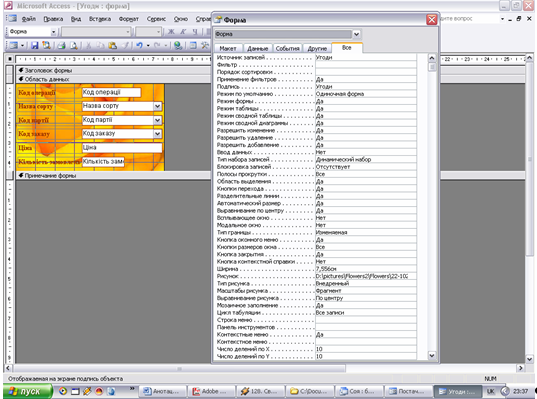Click the Примечание формы section bar
537x399 pixels.
pos(114,175)
